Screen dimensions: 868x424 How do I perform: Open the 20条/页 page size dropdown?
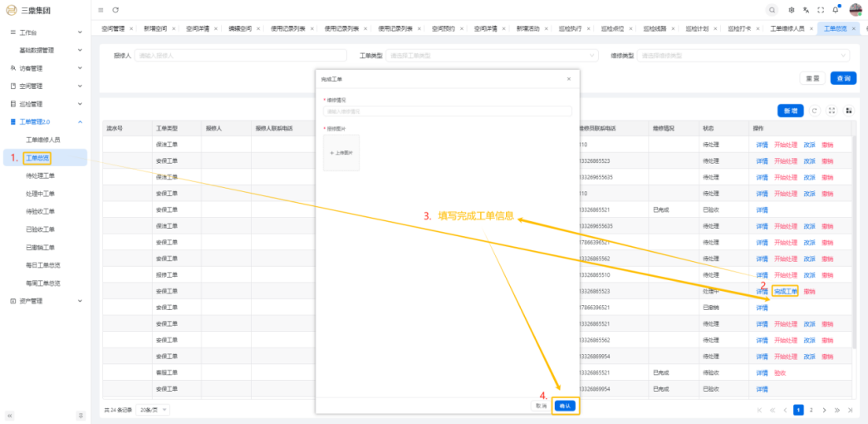pyautogui.click(x=153, y=410)
